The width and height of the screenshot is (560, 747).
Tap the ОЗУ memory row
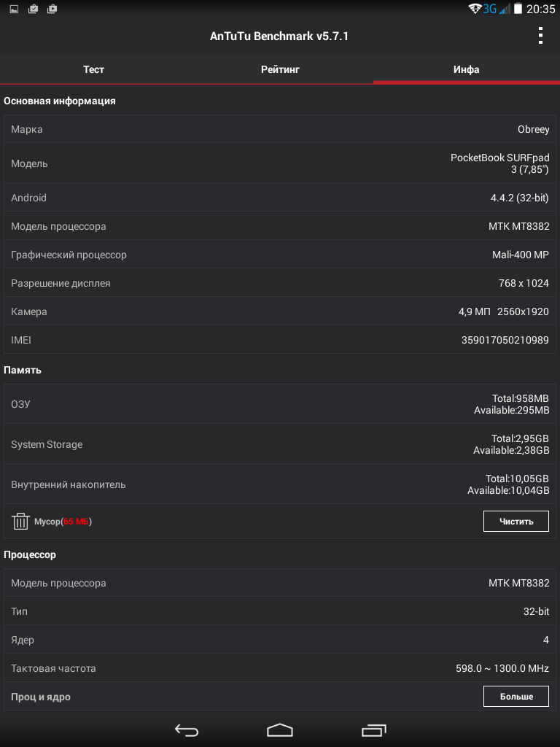tap(280, 404)
